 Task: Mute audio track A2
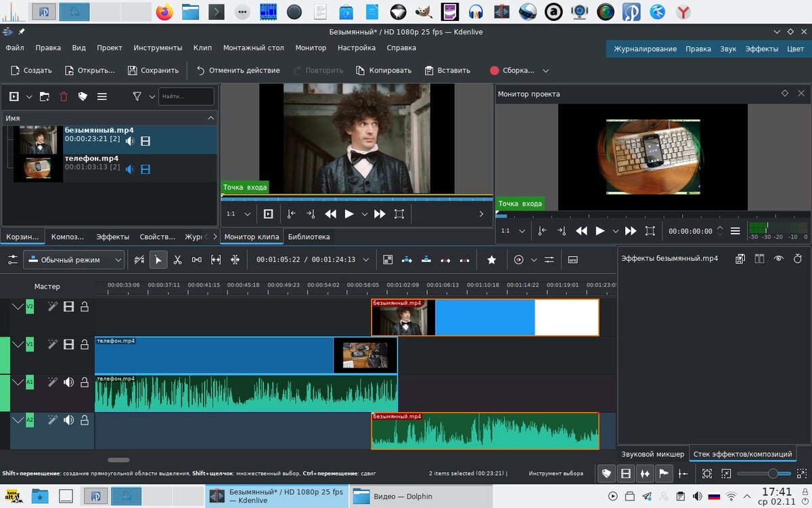pos(68,421)
